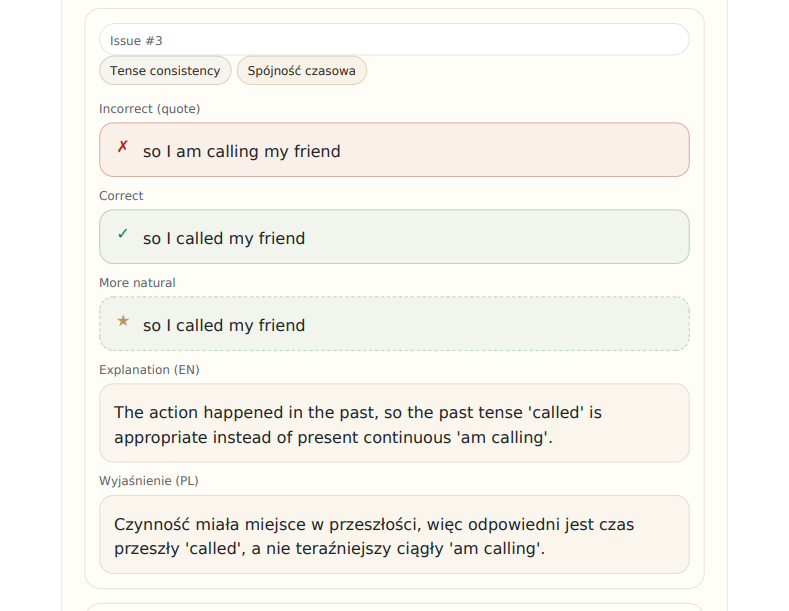Click the Correct label
The width and height of the screenshot is (789, 611).
point(121,196)
